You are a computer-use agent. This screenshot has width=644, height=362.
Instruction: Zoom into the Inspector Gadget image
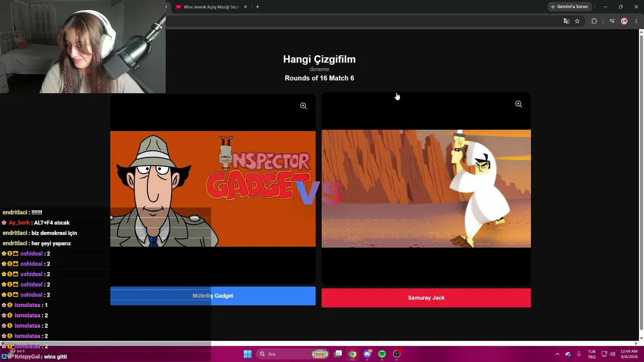click(303, 106)
